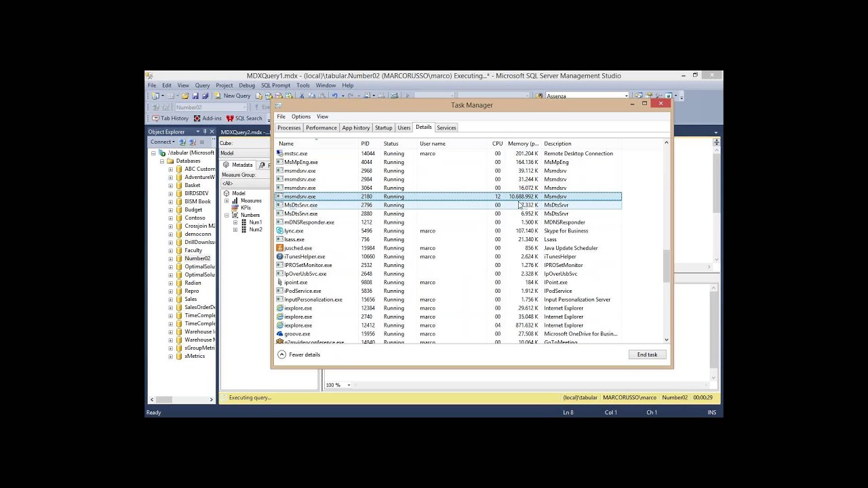Click the .\tabular server icon in Object Explorer
Image resolution: width=868 pixels, height=488 pixels.
click(x=162, y=152)
